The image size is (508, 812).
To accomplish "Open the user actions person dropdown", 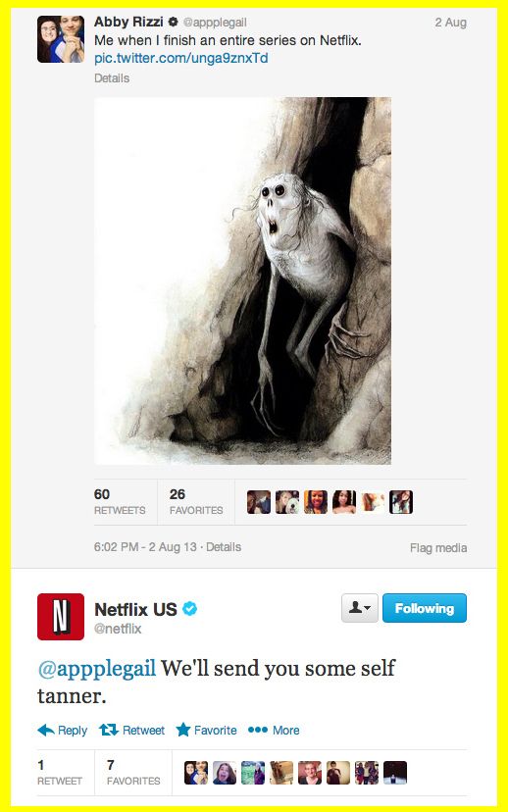I will [359, 608].
